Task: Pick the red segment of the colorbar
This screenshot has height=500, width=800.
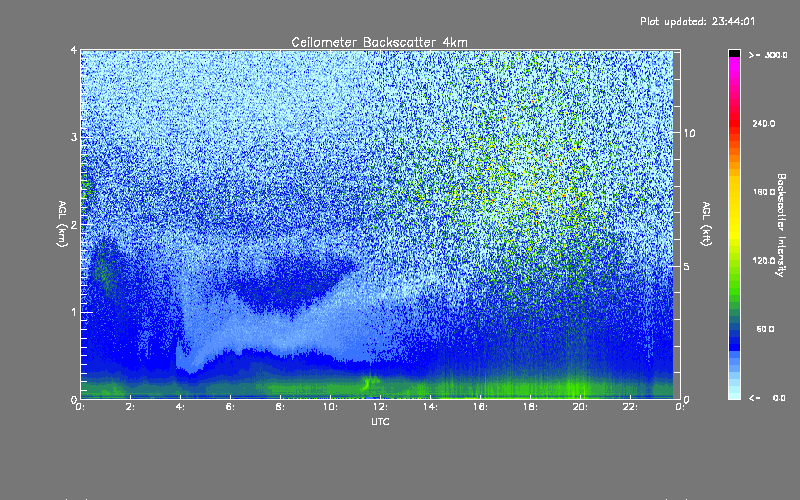Action: [734, 122]
